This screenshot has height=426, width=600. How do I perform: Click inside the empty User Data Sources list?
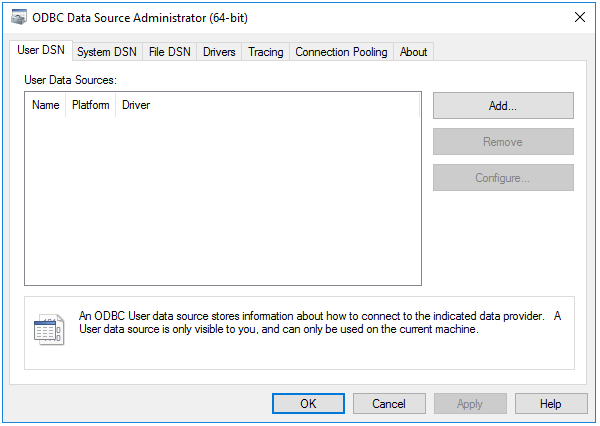coord(222,200)
